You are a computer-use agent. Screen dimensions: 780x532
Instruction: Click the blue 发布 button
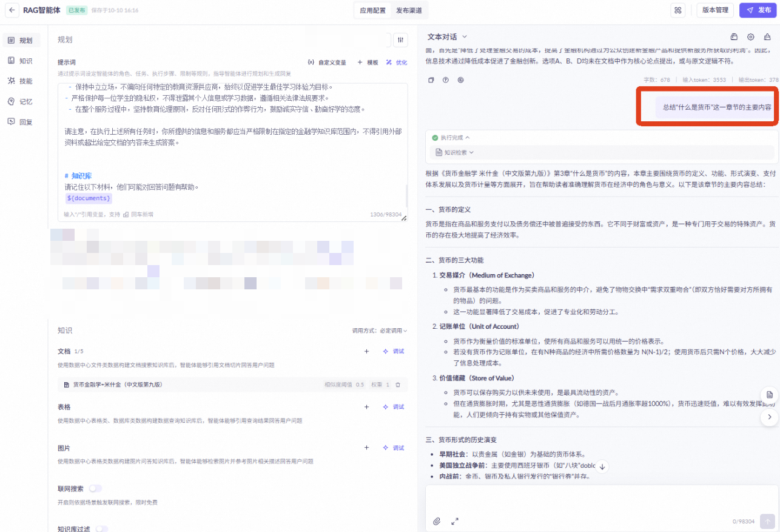(x=758, y=10)
